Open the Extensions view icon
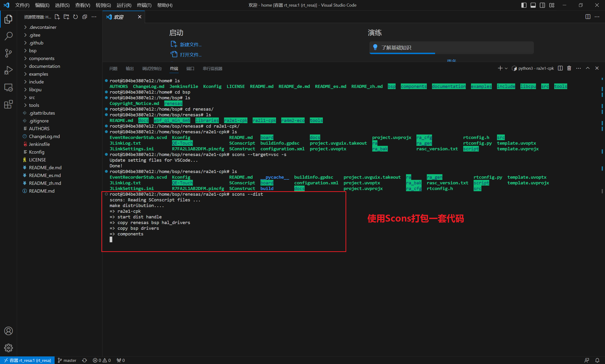 (8, 104)
